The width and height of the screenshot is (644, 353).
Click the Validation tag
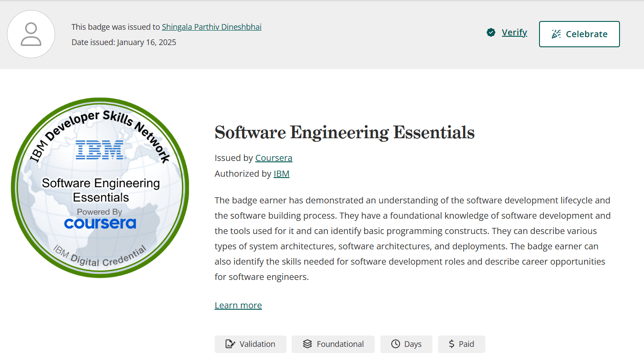251,344
